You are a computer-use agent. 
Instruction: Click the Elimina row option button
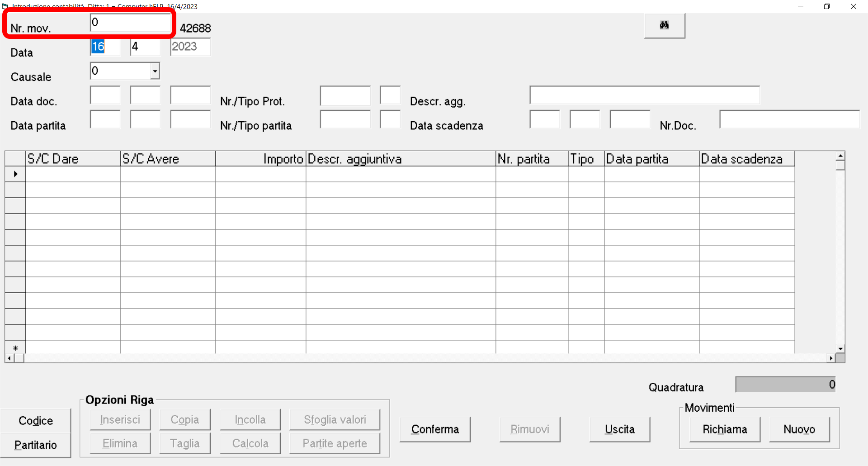[x=120, y=443]
